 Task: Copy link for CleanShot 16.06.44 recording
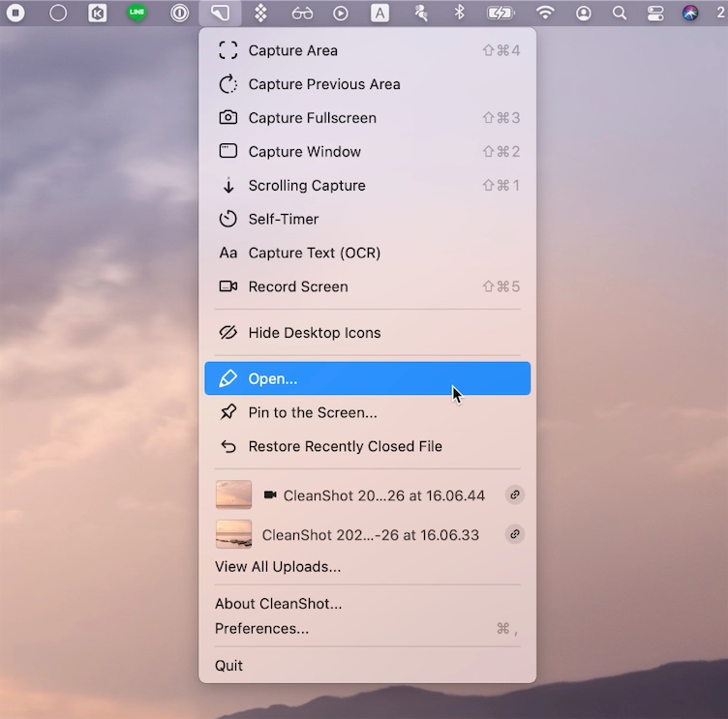tap(514, 494)
